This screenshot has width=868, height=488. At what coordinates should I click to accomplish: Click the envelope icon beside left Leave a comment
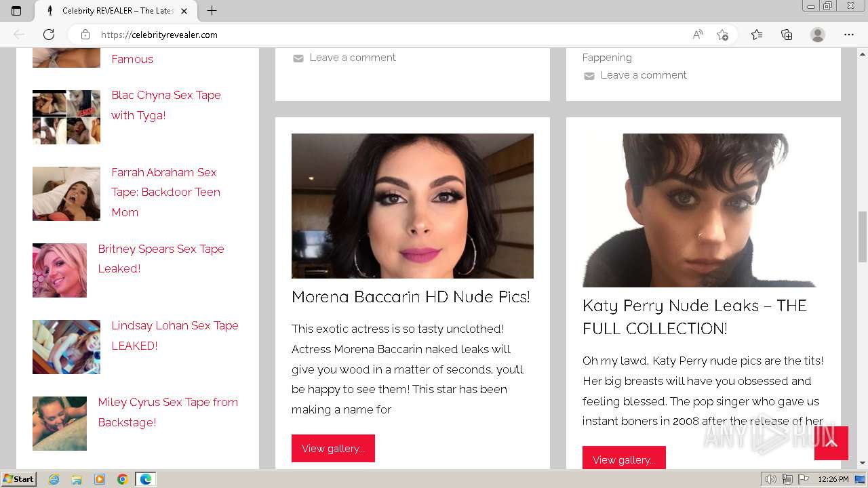[x=298, y=58]
